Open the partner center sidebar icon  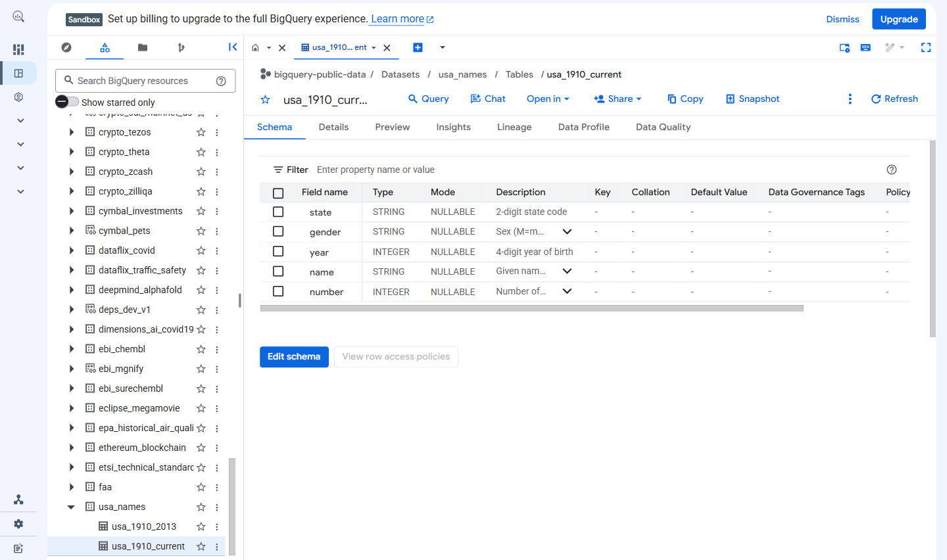click(x=18, y=500)
